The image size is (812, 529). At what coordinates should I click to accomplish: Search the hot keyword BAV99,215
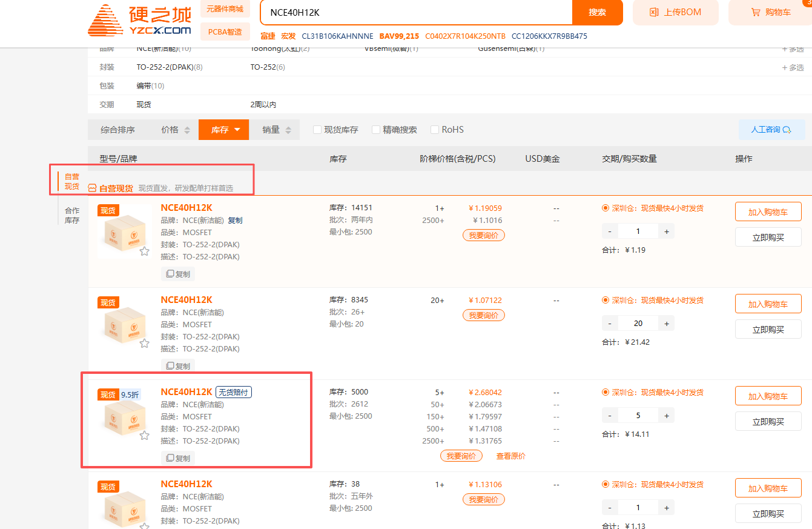tap(399, 36)
